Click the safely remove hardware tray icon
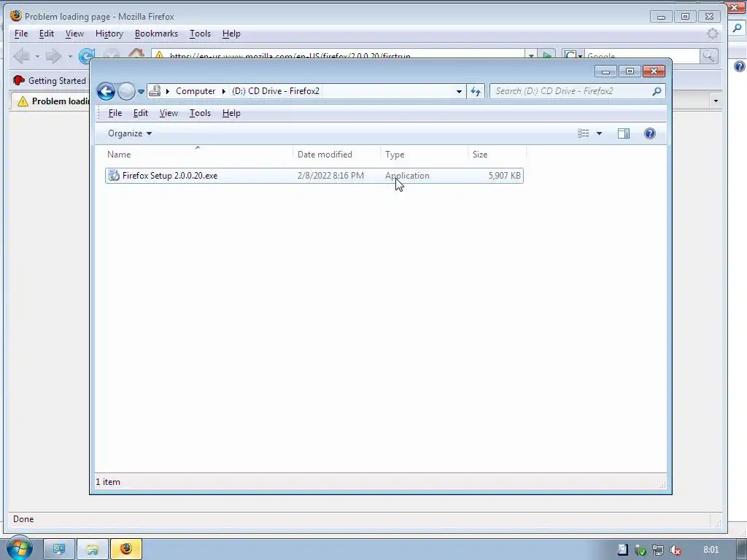This screenshot has width=747, height=560. coord(640,550)
